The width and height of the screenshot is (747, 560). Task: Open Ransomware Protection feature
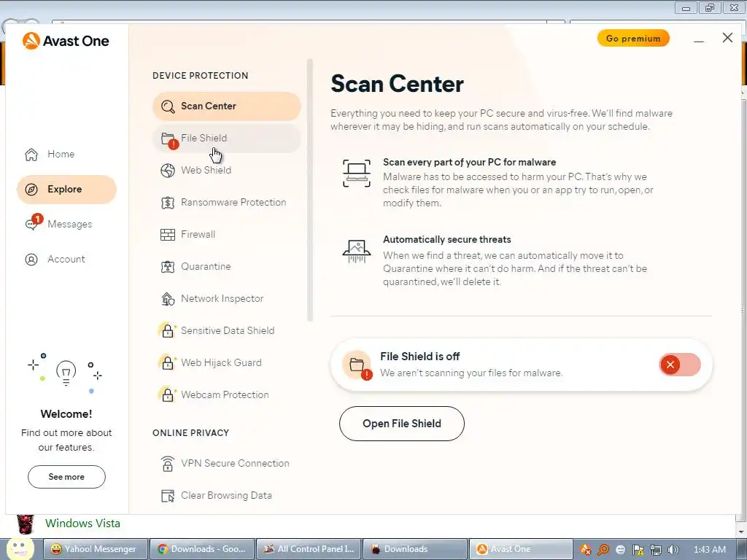click(227, 203)
